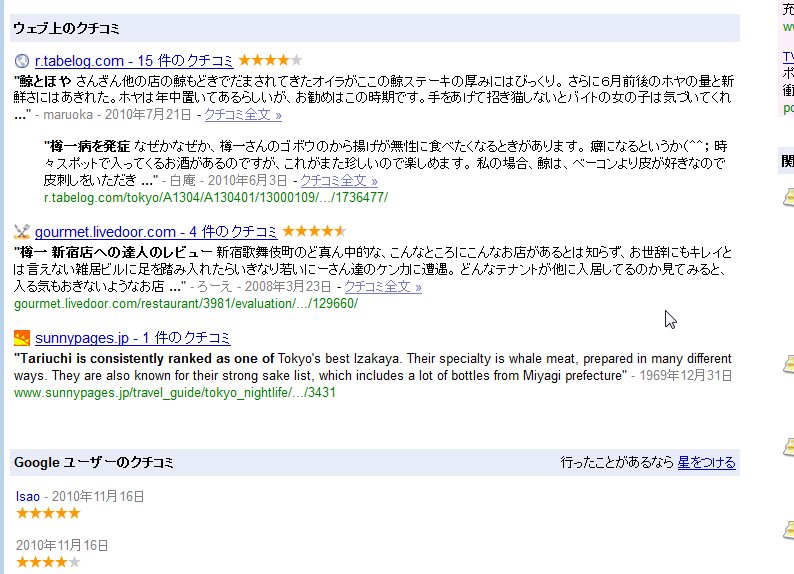Click the 2010年7月21日 review date
This screenshot has height=574, width=794.
pos(148,115)
